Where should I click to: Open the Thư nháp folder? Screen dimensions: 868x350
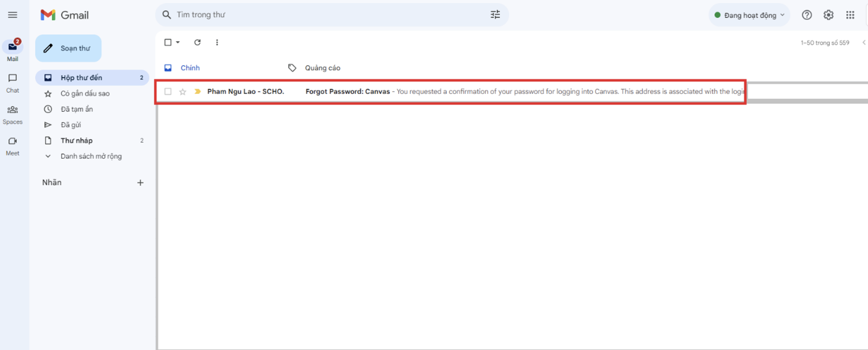coord(77,141)
